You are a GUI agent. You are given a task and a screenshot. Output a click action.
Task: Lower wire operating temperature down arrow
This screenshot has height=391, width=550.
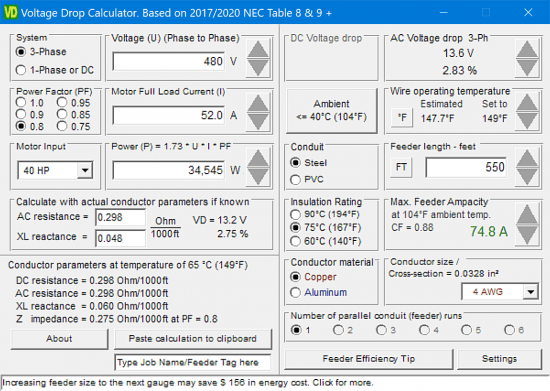coord(527,121)
